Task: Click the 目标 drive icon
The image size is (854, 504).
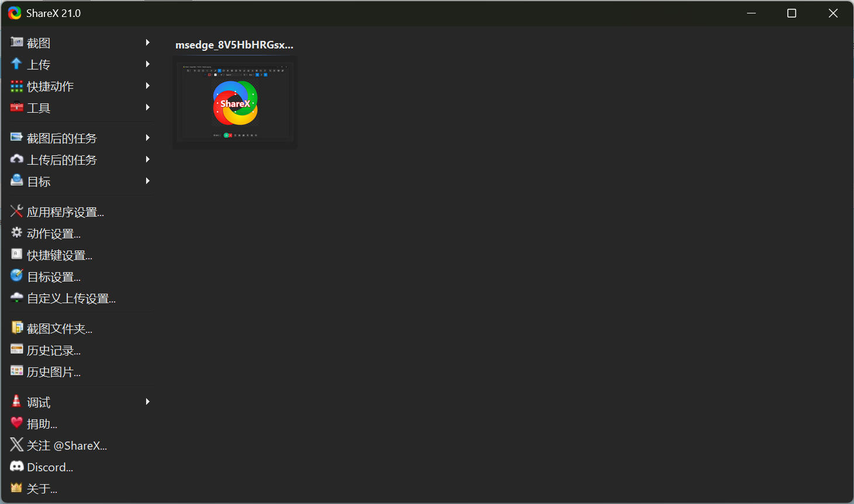Action: click(x=17, y=181)
